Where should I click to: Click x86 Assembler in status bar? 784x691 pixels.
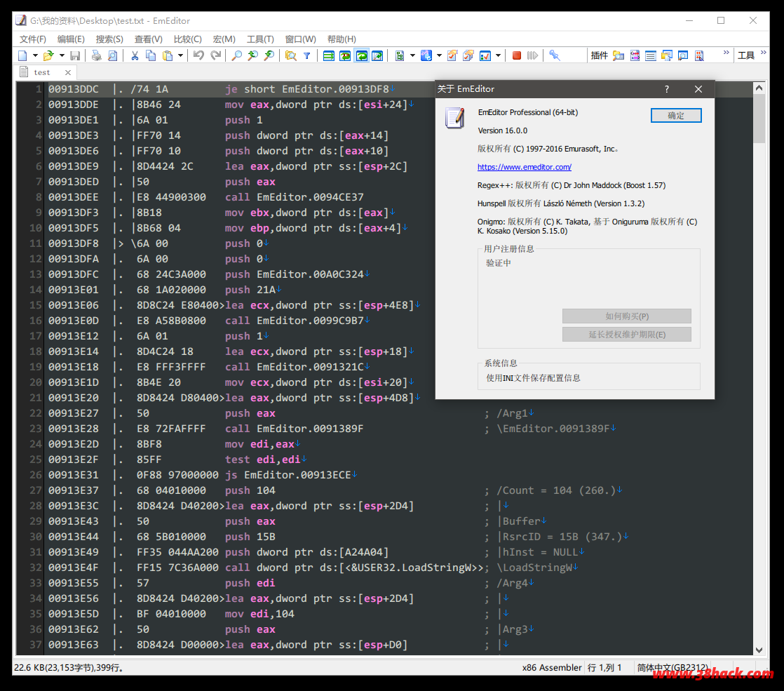(x=551, y=667)
